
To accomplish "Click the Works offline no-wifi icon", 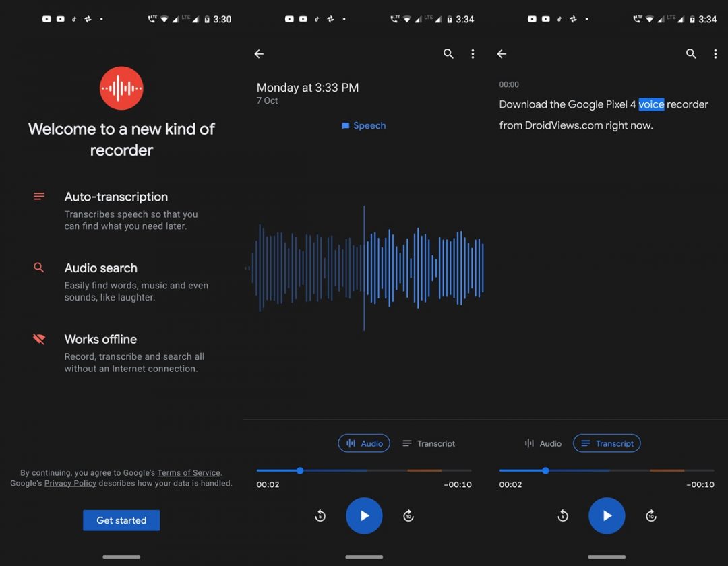I will [x=39, y=339].
